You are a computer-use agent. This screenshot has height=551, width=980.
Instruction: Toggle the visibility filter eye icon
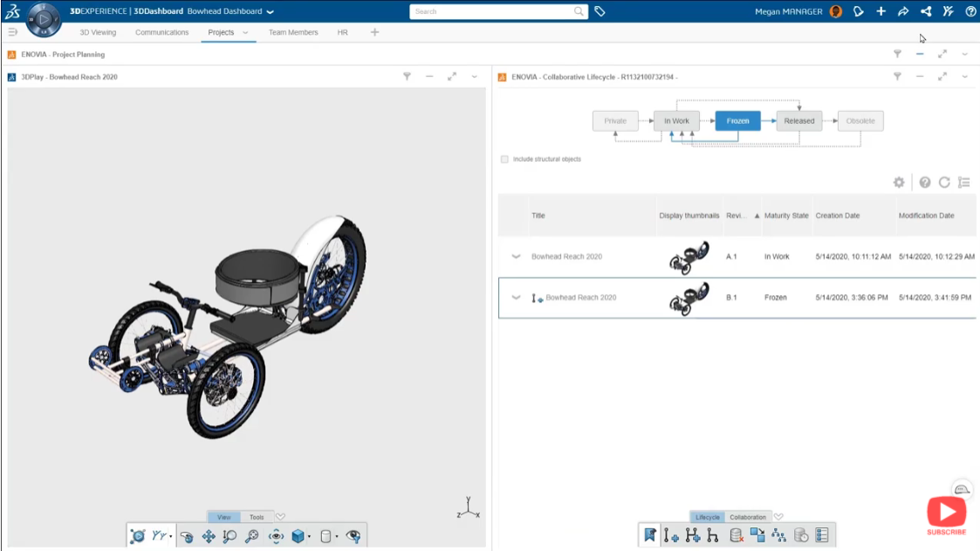pyautogui.click(x=353, y=536)
